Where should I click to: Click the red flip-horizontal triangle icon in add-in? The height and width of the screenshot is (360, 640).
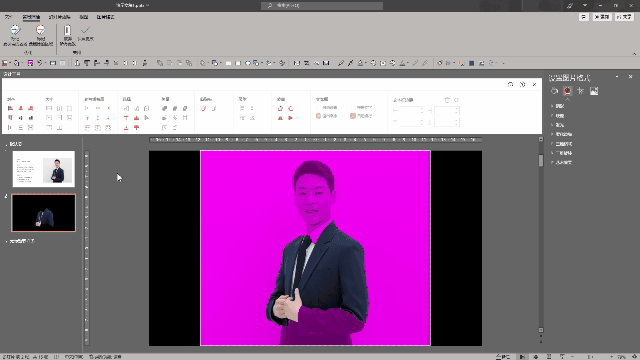tap(291, 118)
